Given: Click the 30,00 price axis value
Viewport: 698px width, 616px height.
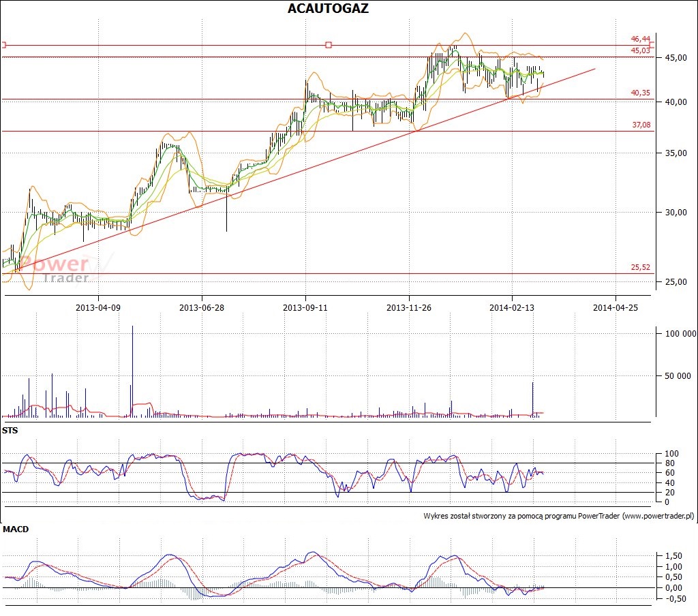Looking at the screenshot, I should coord(676,213).
